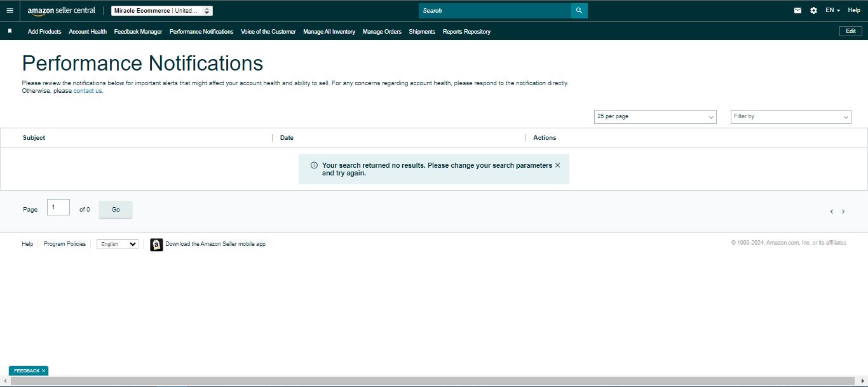Open the hamburger navigation menu
Screen dimensions: 868x387
click(x=10, y=11)
